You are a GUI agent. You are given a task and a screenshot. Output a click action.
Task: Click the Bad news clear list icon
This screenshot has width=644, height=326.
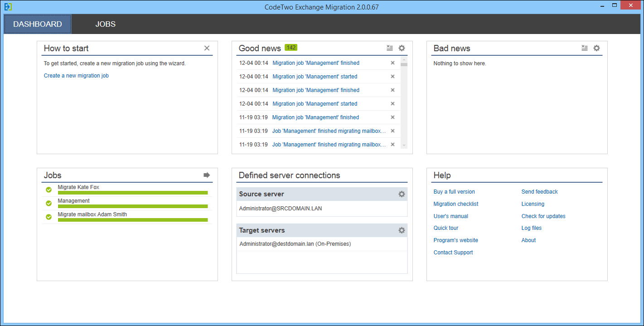coord(585,48)
